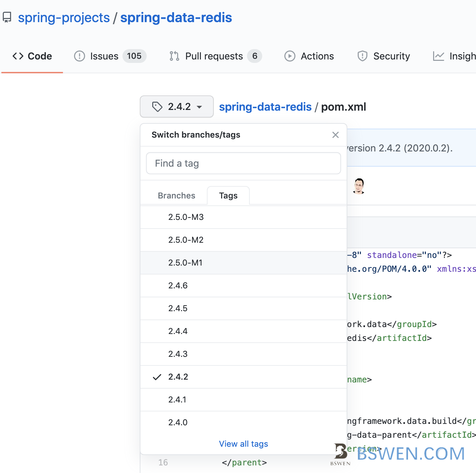
Task: Select the checked tag 2.4.2
Action: [244, 377]
